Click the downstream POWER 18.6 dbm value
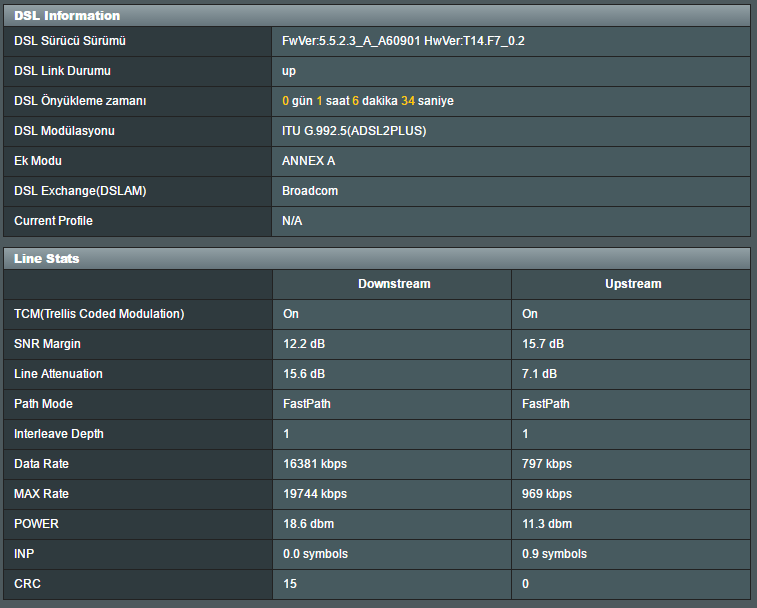The height and width of the screenshot is (608, 757). pos(308,524)
